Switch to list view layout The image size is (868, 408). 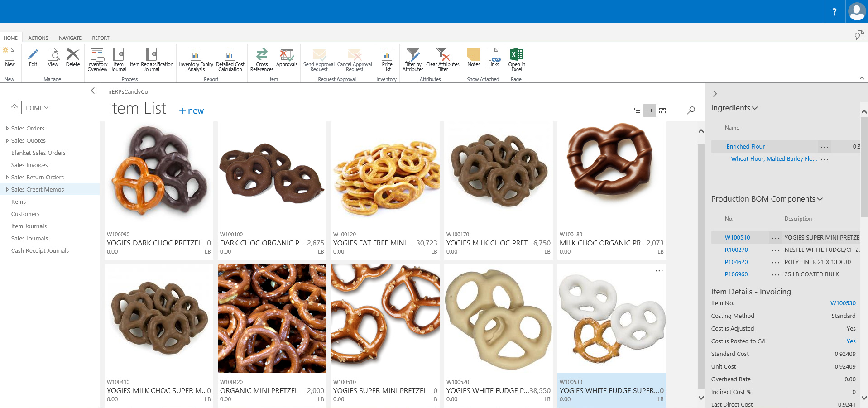637,110
